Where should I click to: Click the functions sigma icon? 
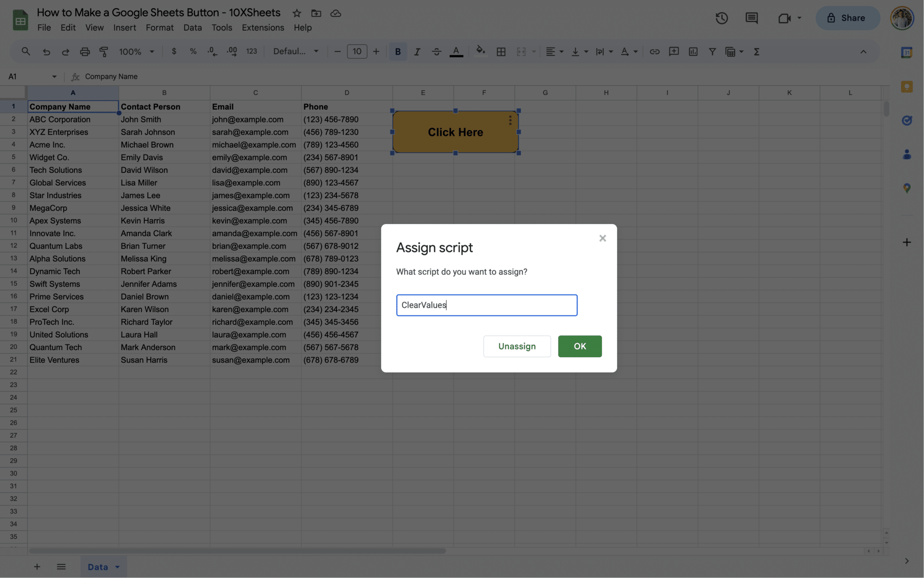pos(757,51)
